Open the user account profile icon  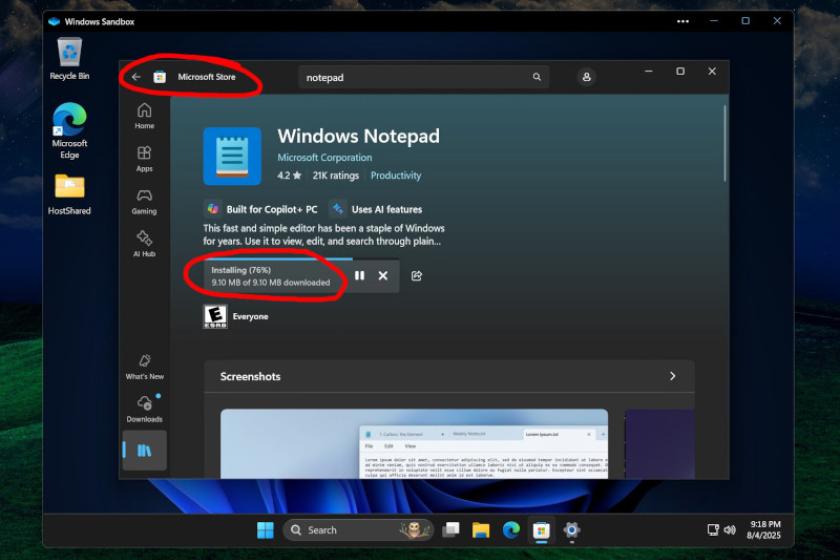587,77
